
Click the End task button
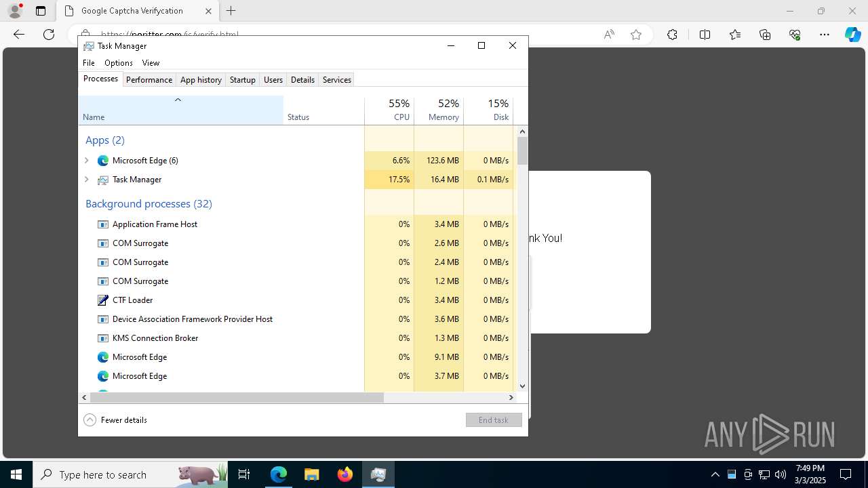pos(494,420)
